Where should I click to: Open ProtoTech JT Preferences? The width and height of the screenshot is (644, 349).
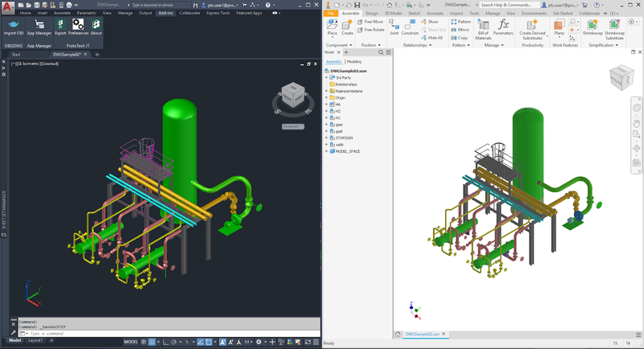[78, 27]
